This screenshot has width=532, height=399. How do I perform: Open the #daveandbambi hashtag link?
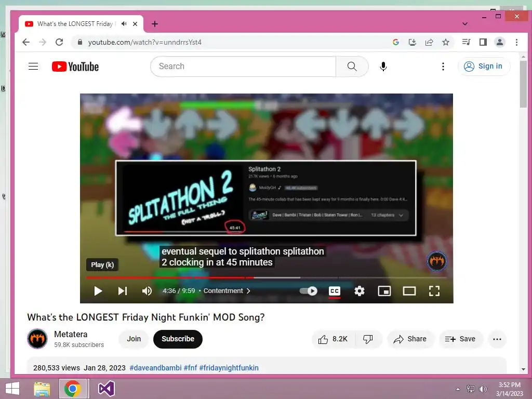click(x=155, y=368)
